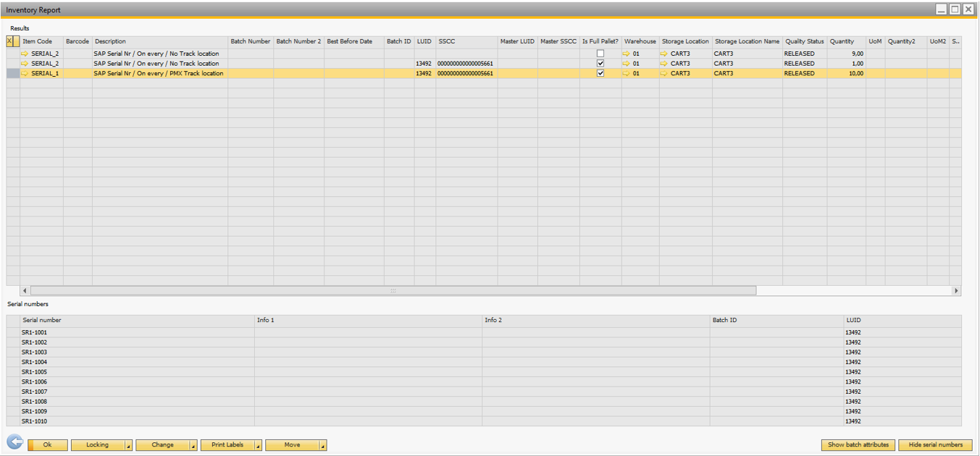The width and height of the screenshot is (980, 456).
Task: Open the Print Labels dropdown arrow
Action: pyautogui.click(x=258, y=445)
